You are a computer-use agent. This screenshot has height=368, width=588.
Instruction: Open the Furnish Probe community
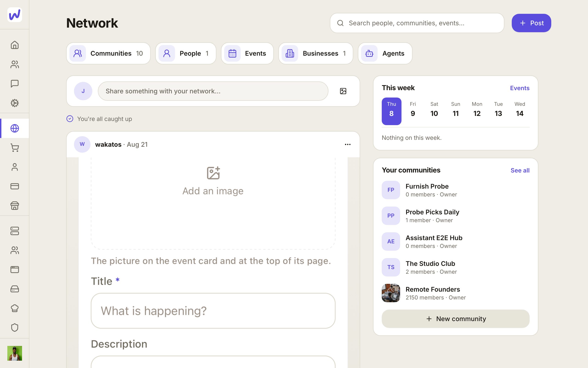click(x=455, y=190)
